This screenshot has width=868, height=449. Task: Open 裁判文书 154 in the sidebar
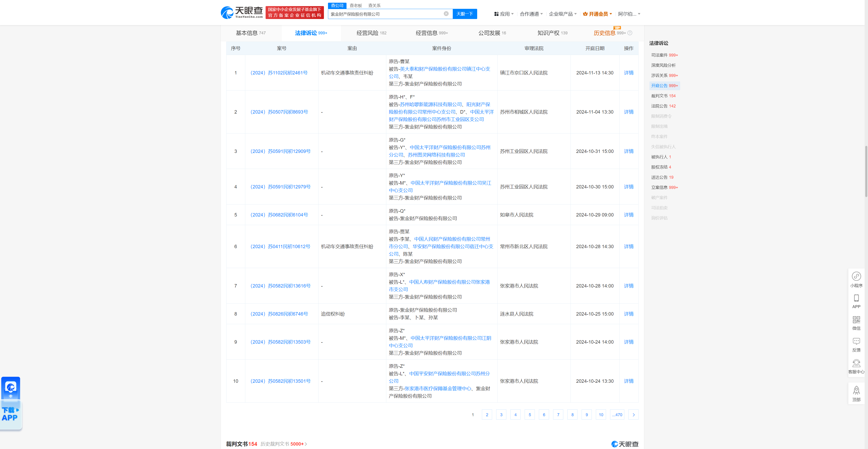(663, 96)
